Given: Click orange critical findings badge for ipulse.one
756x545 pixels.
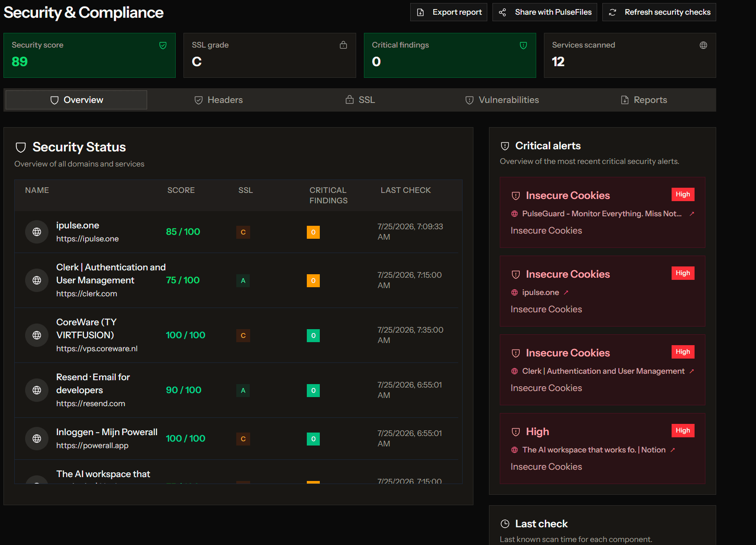Looking at the screenshot, I should (x=313, y=232).
